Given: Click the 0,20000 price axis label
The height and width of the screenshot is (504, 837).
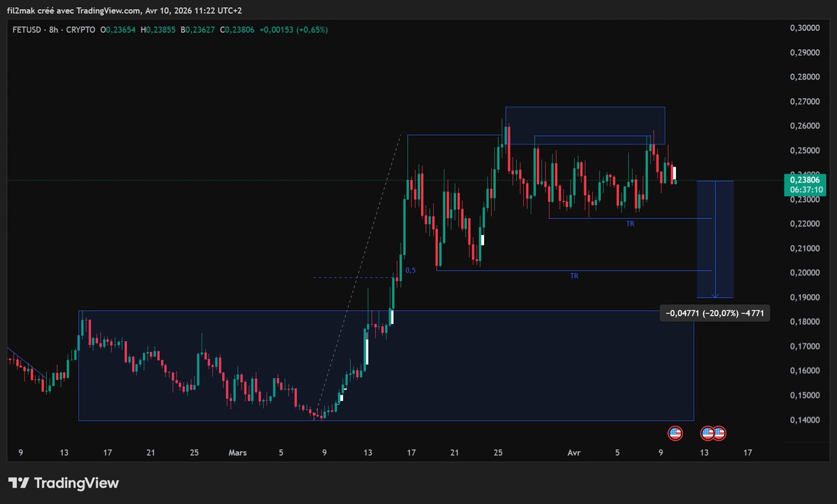Looking at the screenshot, I should (x=804, y=273).
